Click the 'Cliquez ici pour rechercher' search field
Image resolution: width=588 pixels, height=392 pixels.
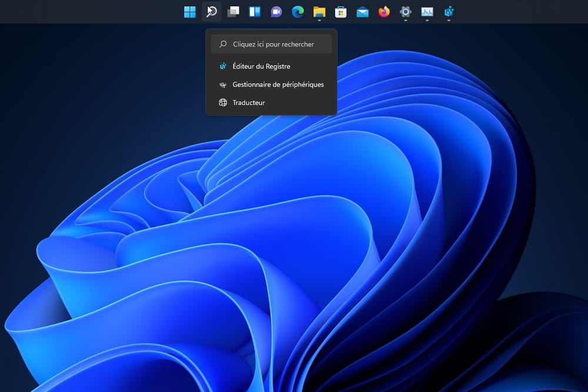coord(272,44)
